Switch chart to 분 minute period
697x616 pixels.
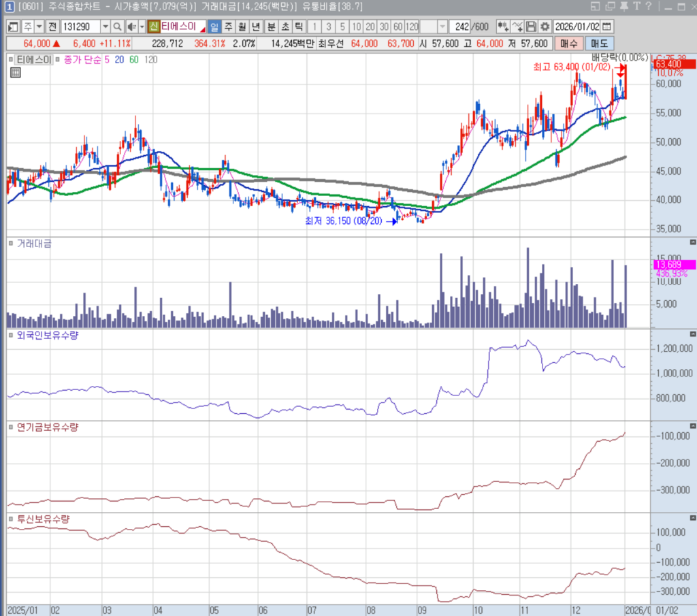[x=271, y=27]
